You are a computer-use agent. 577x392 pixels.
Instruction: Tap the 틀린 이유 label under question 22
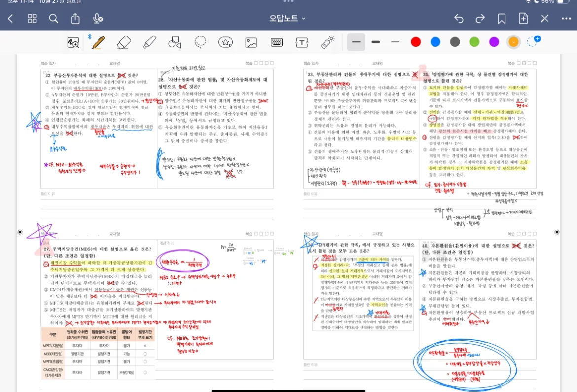tap(48, 194)
